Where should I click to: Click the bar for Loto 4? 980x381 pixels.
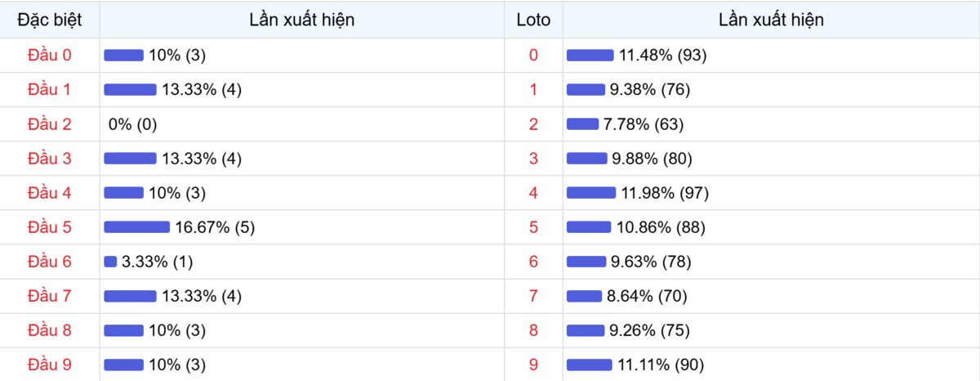click(x=590, y=193)
